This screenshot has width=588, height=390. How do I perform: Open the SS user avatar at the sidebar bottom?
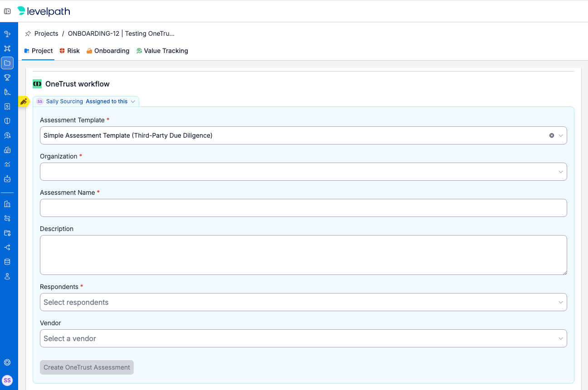[x=7, y=380]
